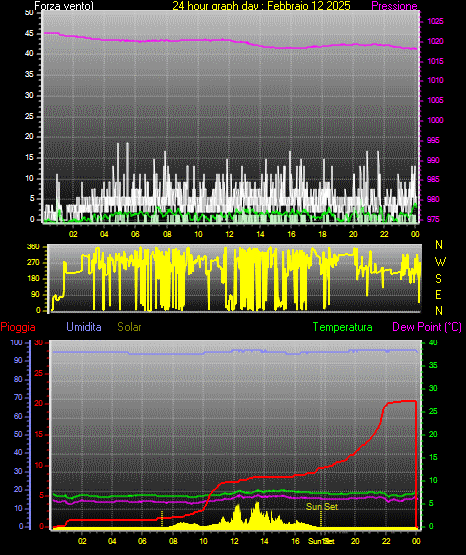The width and height of the screenshot is (466, 555).
Task: Select the 'Solar' legend label
Action: pyautogui.click(x=129, y=327)
